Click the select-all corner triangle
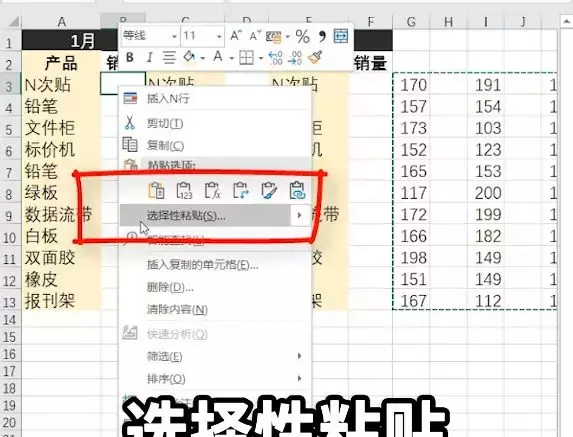Image resolution: width=573 pixels, height=437 pixels. (13, 22)
